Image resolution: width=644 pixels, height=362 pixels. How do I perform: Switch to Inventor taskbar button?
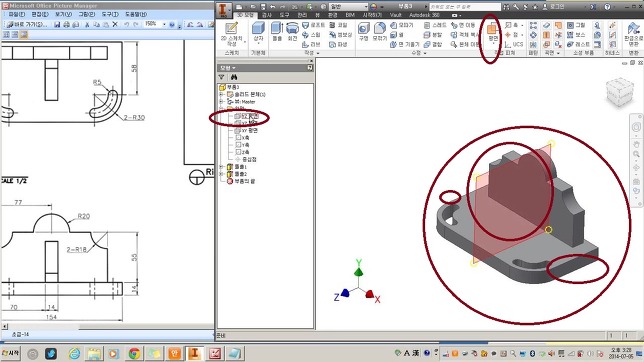(195, 353)
